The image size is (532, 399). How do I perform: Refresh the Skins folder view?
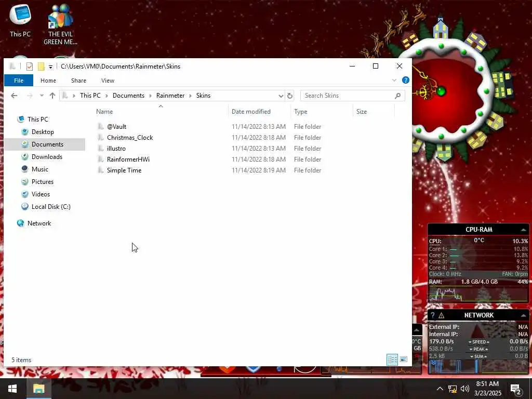pyautogui.click(x=290, y=96)
